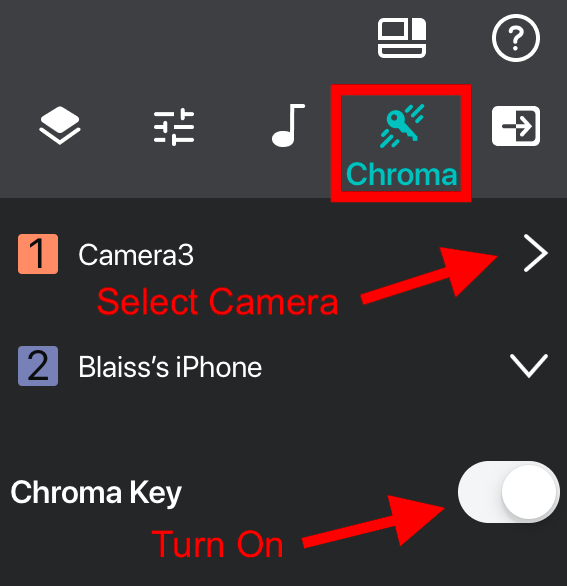Viewport: 567px width, 586px height.
Task: Click the purple number 2 badge
Action: [x=38, y=366]
